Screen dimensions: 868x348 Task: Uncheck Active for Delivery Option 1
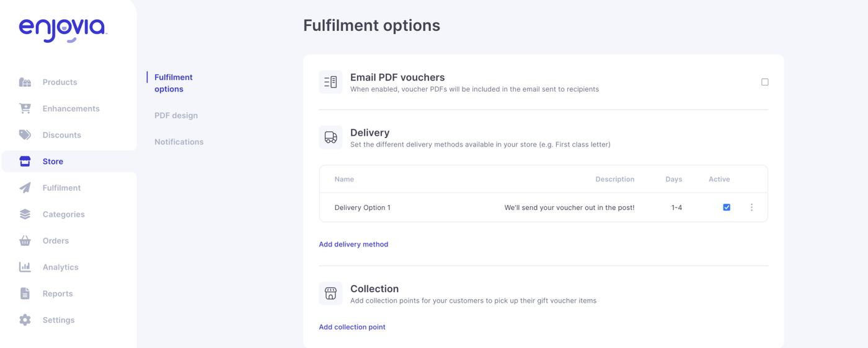click(x=727, y=207)
